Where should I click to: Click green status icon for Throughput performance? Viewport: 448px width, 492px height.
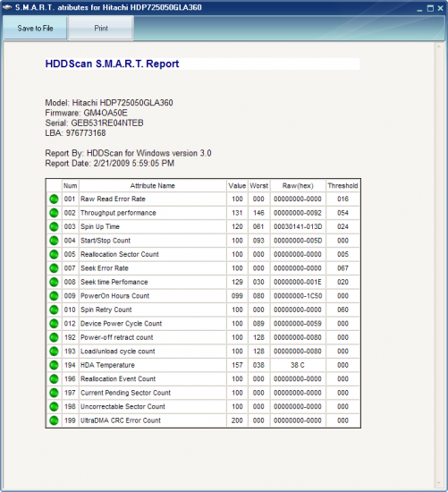(x=54, y=213)
